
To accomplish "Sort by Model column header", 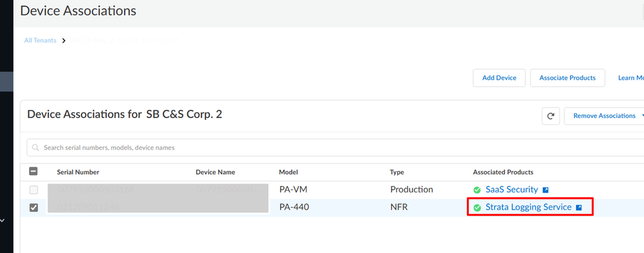I will (289, 172).
